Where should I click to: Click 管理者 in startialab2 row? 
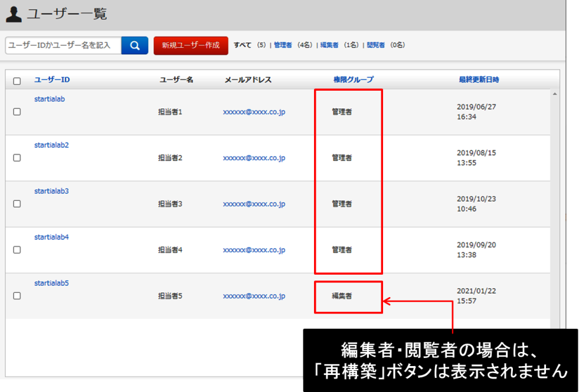pos(342,158)
